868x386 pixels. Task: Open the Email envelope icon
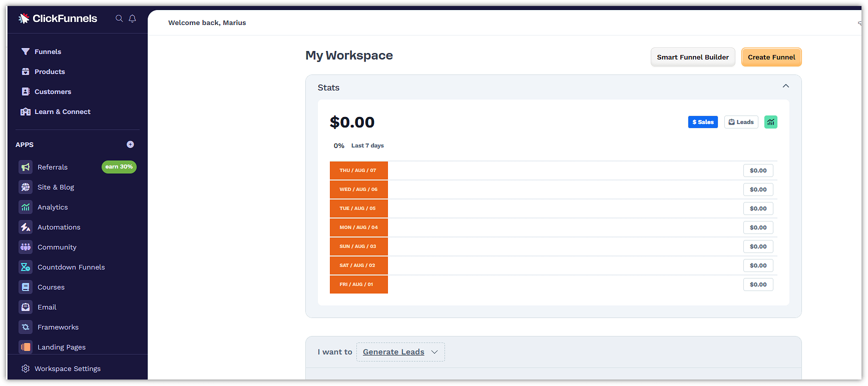tap(26, 307)
